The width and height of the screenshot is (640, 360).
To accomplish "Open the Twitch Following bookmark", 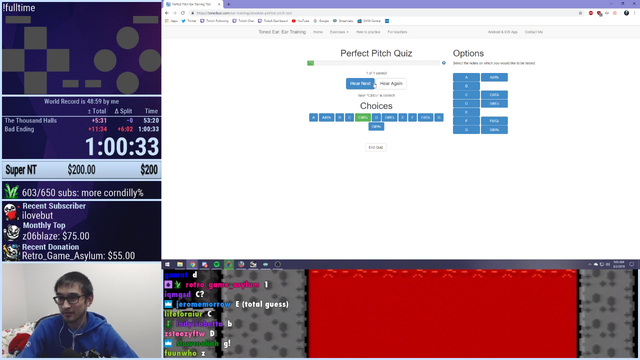I will (x=214, y=21).
